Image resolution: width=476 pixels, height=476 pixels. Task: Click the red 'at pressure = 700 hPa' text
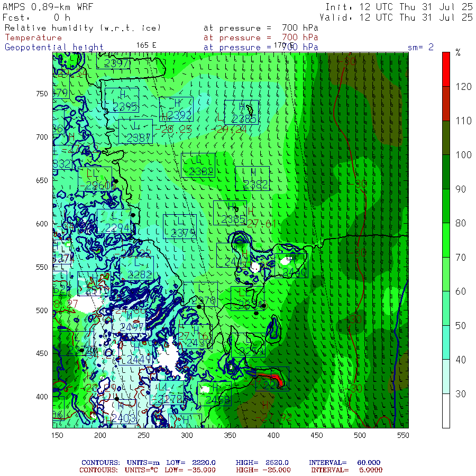click(x=261, y=38)
